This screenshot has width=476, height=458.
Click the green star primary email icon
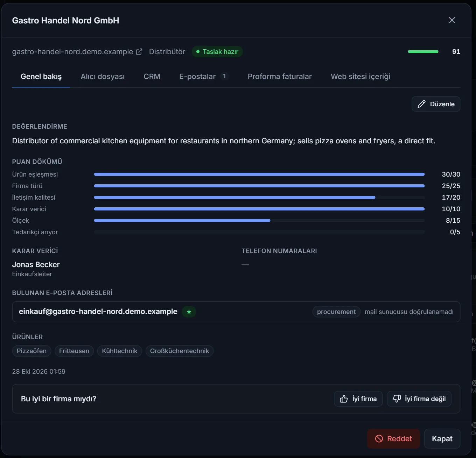click(189, 312)
